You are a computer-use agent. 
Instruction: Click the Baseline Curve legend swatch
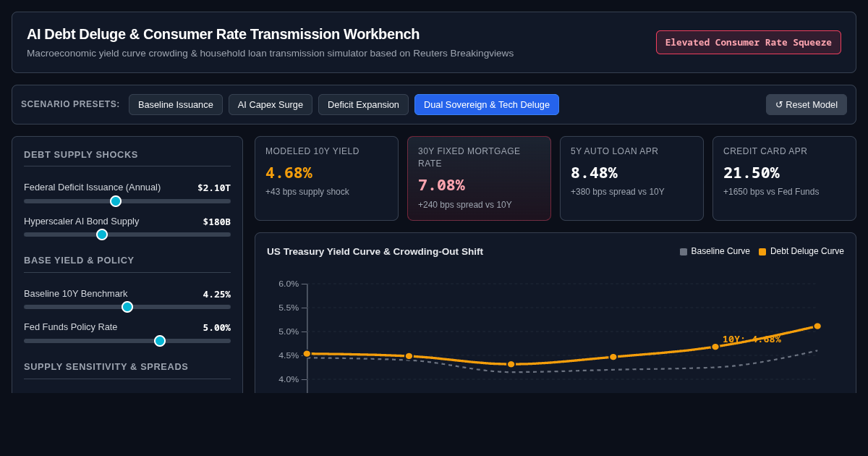(684, 252)
